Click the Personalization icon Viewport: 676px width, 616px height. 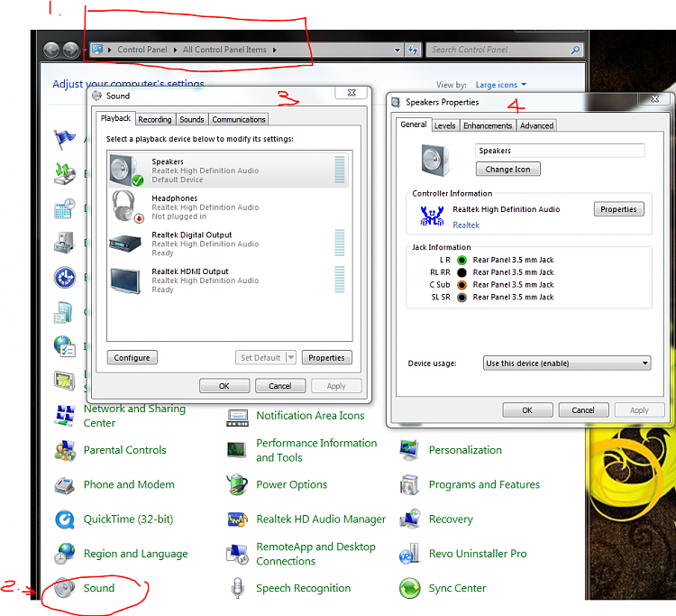tap(409, 450)
